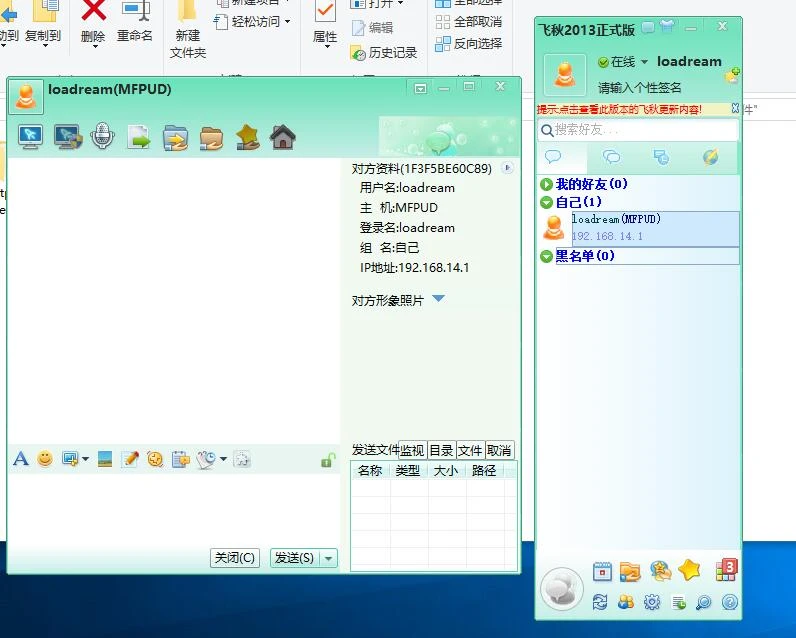
Task: Collapse the 对方资料 panel with round arrow button
Action: pos(507,168)
